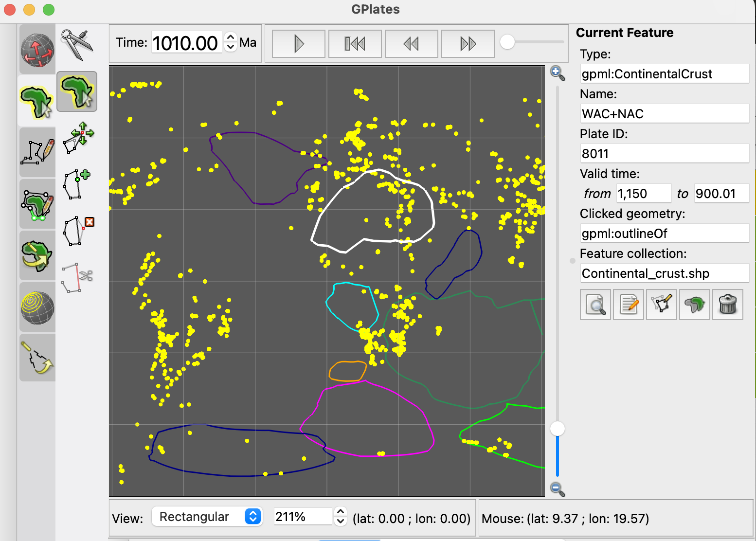The width and height of the screenshot is (756, 541).
Task: Copy geometry to digitise tool
Action: click(x=662, y=305)
